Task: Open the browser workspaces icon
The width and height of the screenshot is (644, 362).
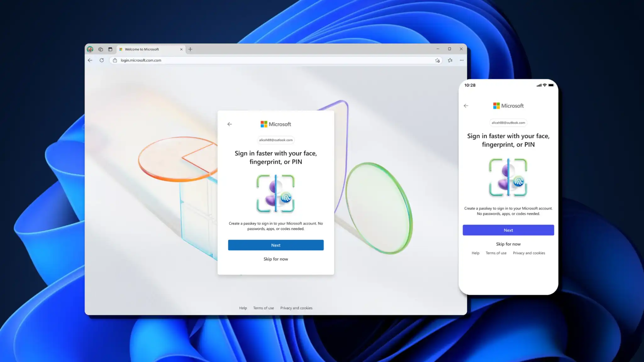Action: coord(101,49)
